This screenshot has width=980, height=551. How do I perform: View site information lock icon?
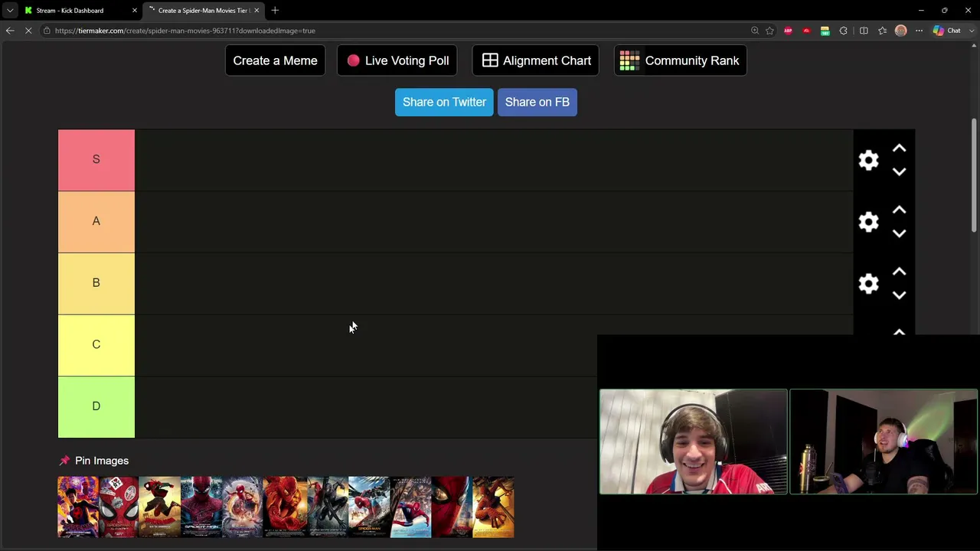[47, 31]
